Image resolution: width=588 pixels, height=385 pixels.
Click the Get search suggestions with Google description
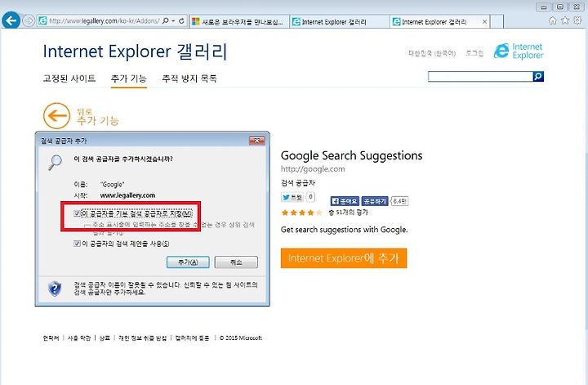(x=345, y=230)
